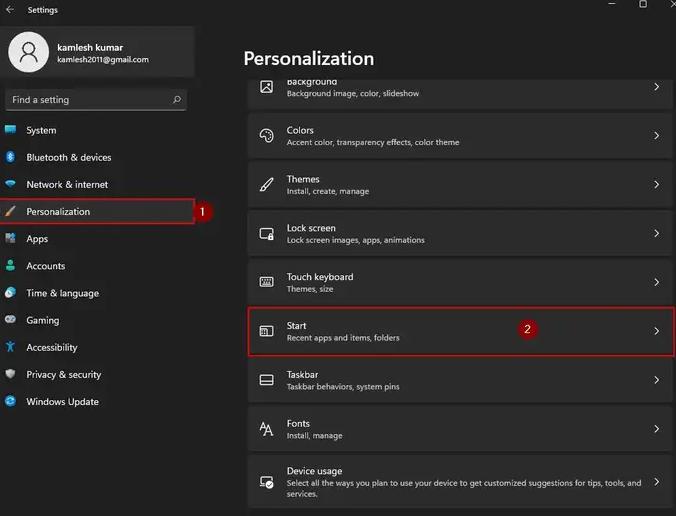Click the Background picture icon

click(266, 87)
